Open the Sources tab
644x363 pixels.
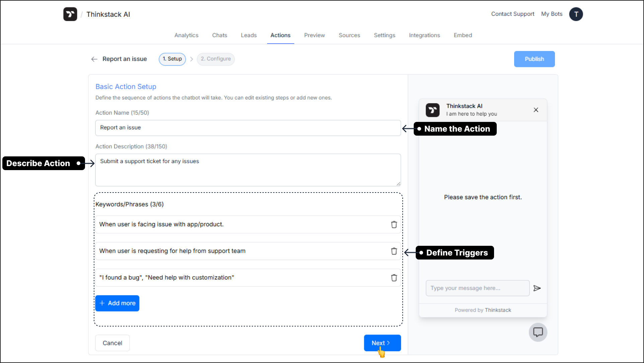pyautogui.click(x=349, y=35)
